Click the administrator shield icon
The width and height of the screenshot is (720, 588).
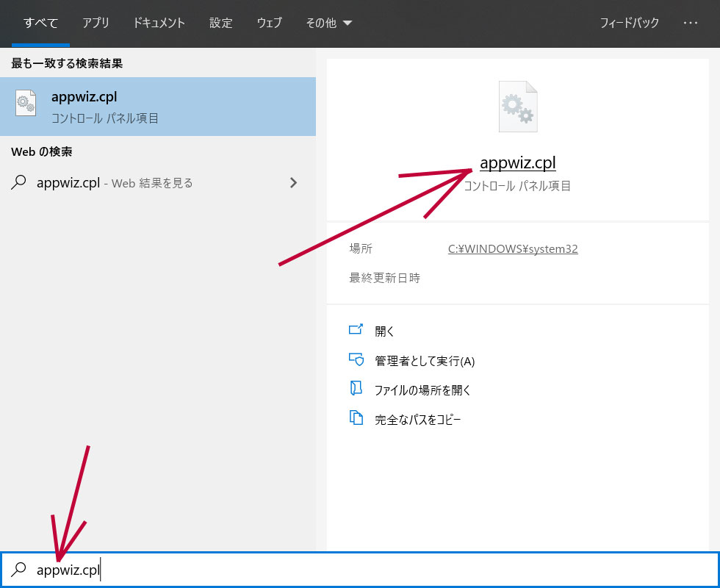click(x=356, y=359)
